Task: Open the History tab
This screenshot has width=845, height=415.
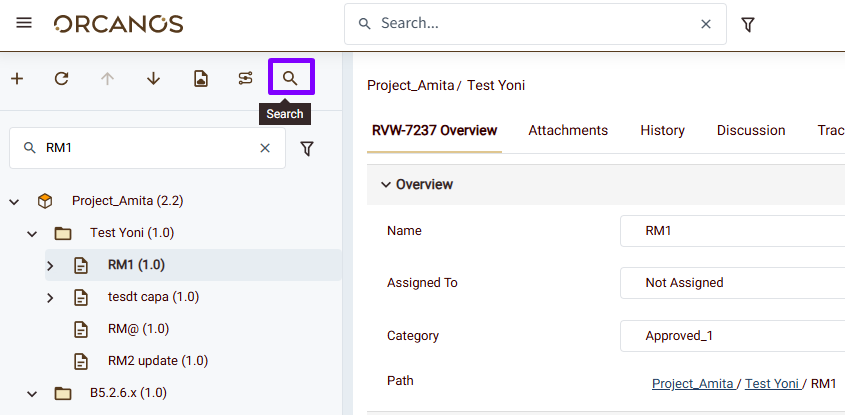Action: 662,130
